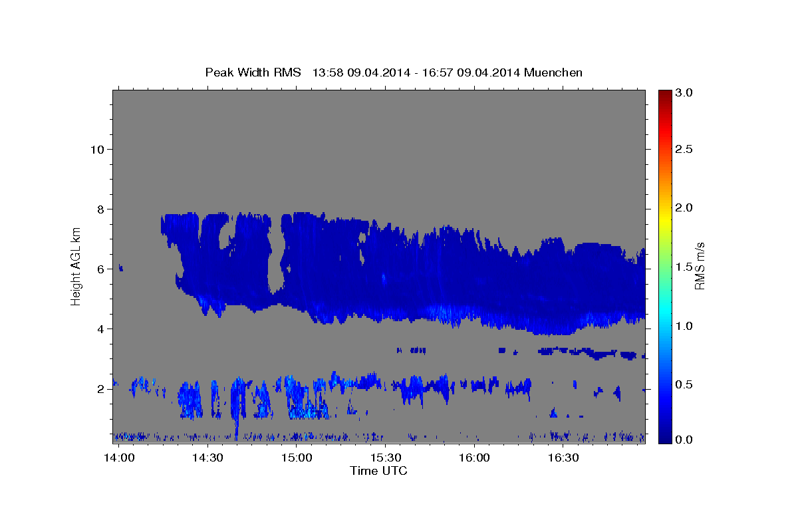Click the "Muenchen" location text in the title
This screenshot has width=798, height=532.
pyautogui.click(x=553, y=72)
